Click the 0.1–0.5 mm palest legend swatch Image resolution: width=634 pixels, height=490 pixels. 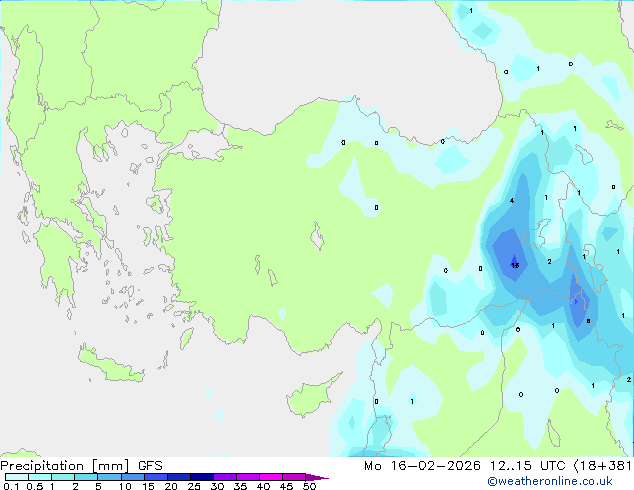tap(17, 477)
